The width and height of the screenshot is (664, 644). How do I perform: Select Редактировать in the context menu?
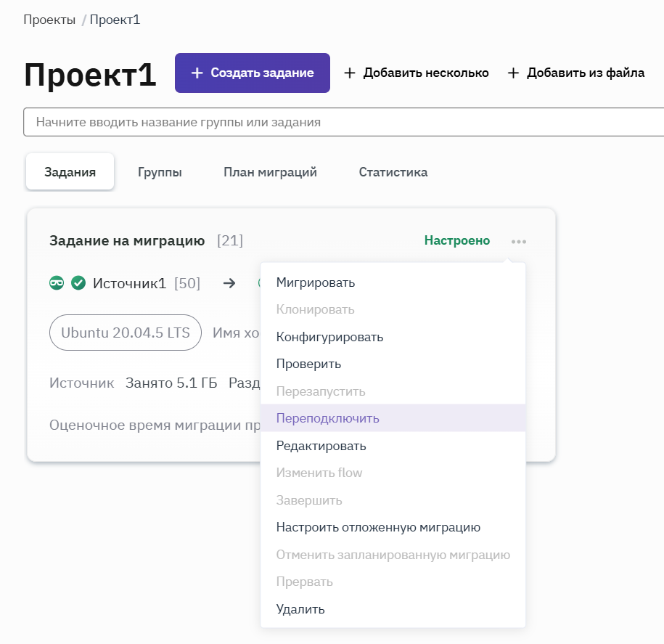321,446
